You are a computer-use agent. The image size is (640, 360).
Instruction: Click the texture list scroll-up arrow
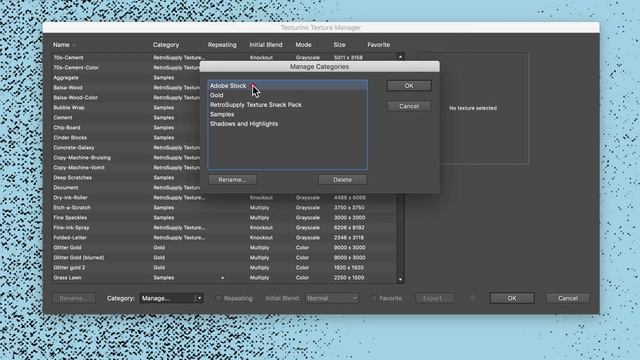tap(400, 57)
